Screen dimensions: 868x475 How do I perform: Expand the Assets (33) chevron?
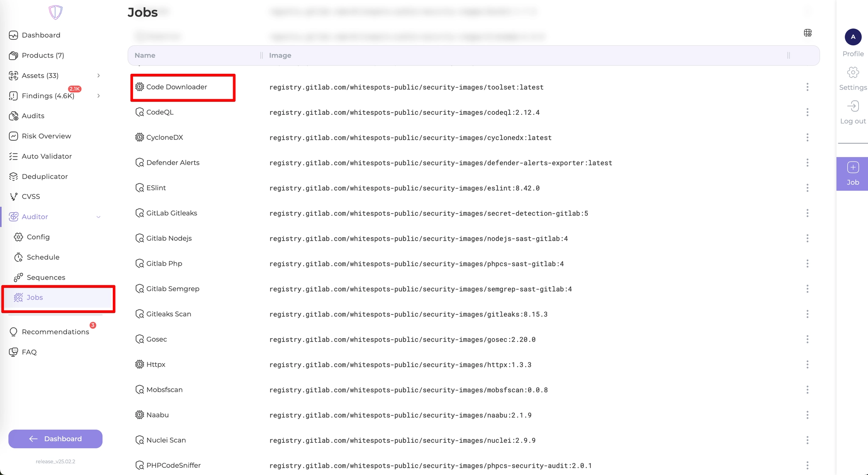click(x=98, y=75)
